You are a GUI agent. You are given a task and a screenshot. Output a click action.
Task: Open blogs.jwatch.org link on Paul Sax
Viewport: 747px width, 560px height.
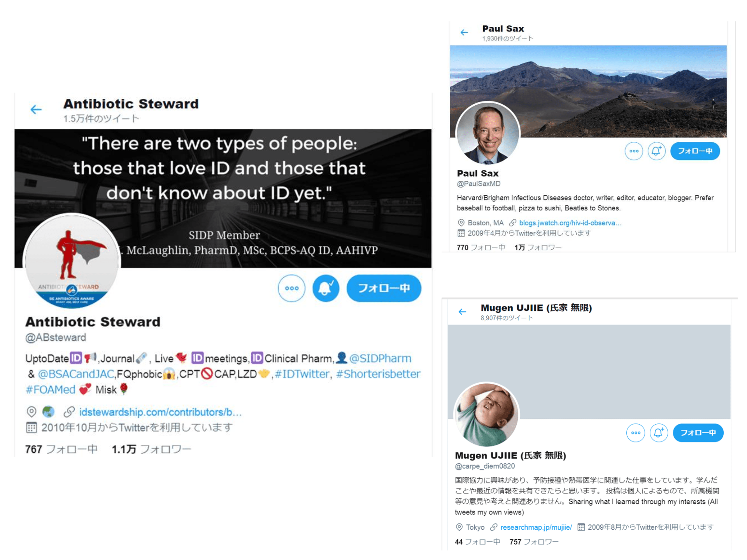570,223
